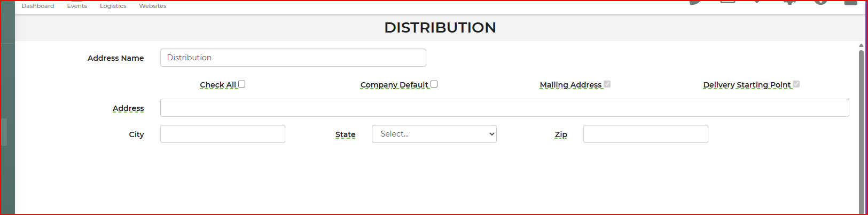Screen dimensions: 868x215
Task: Click into the City field
Action: pyautogui.click(x=222, y=134)
